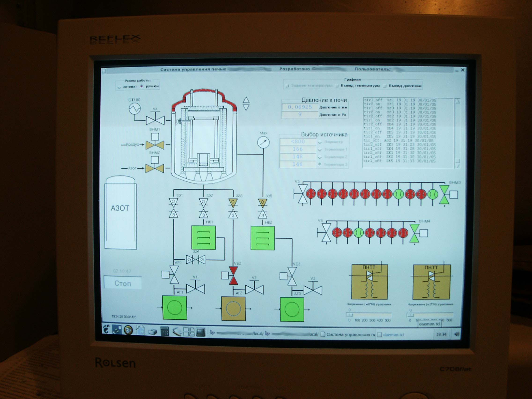
Task: Click the НБ1 green pump block
Action: click(x=203, y=238)
